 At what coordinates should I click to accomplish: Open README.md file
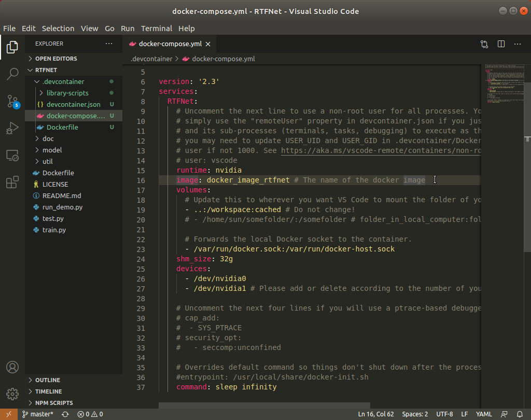point(74,196)
